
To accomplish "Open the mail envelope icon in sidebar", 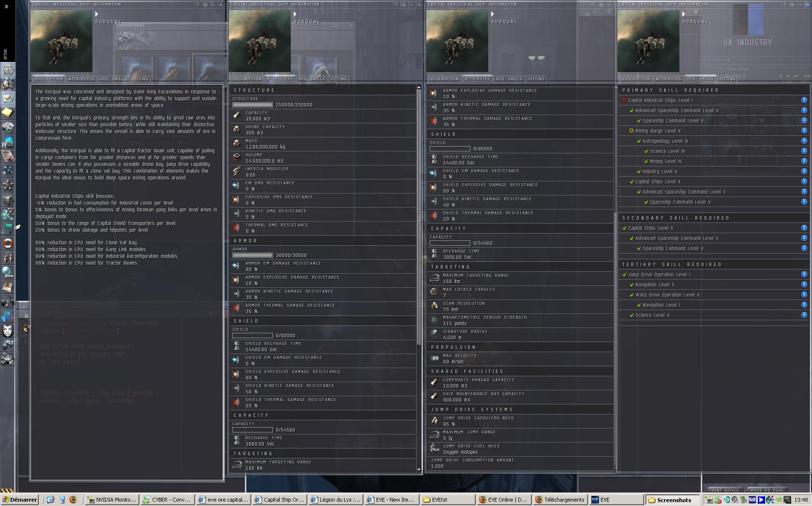I will pyautogui.click(x=8, y=99).
